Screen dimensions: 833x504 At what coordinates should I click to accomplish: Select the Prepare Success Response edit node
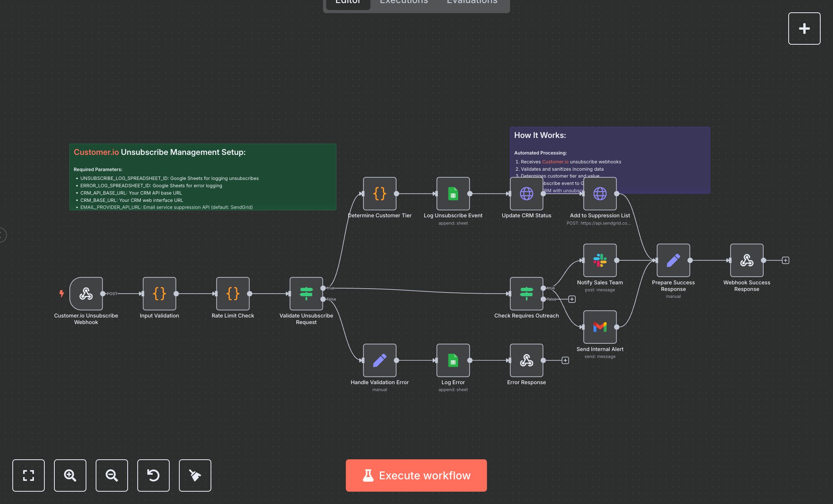pyautogui.click(x=673, y=260)
